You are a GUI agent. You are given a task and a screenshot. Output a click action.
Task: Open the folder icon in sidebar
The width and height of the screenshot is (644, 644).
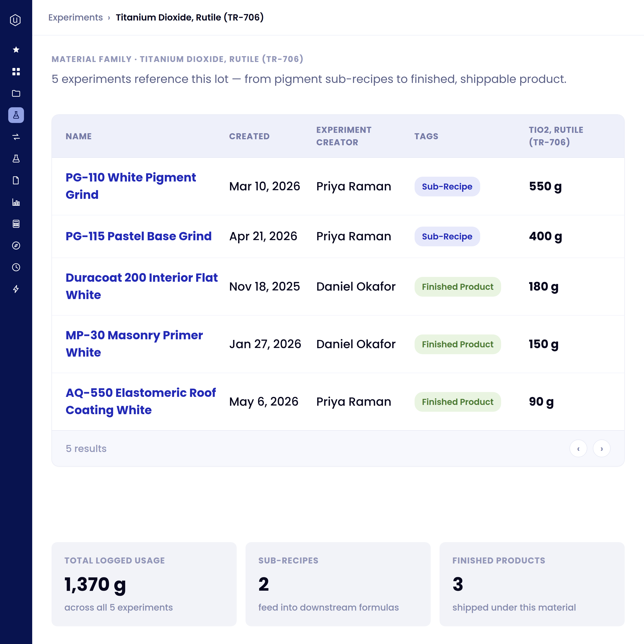tap(16, 93)
